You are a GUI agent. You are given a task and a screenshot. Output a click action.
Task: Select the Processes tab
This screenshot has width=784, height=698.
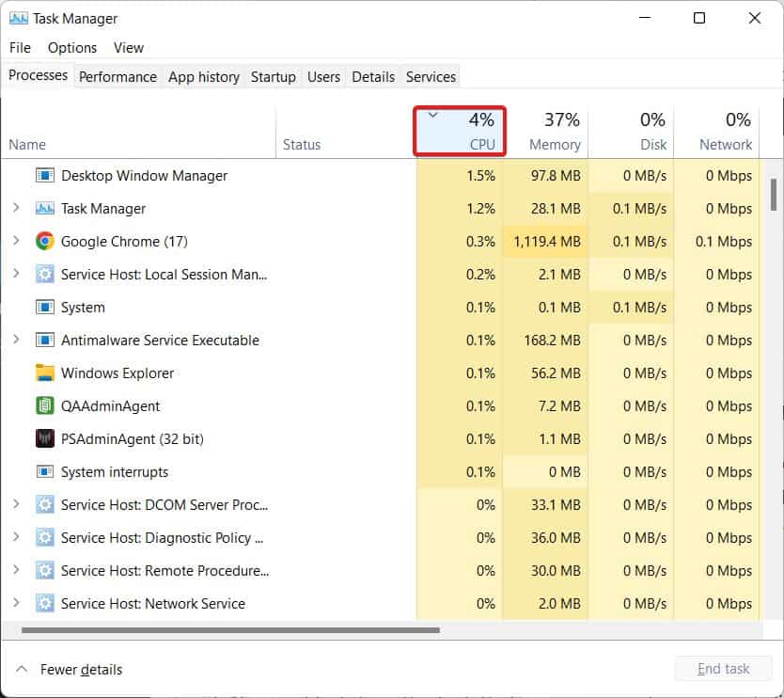[38, 75]
